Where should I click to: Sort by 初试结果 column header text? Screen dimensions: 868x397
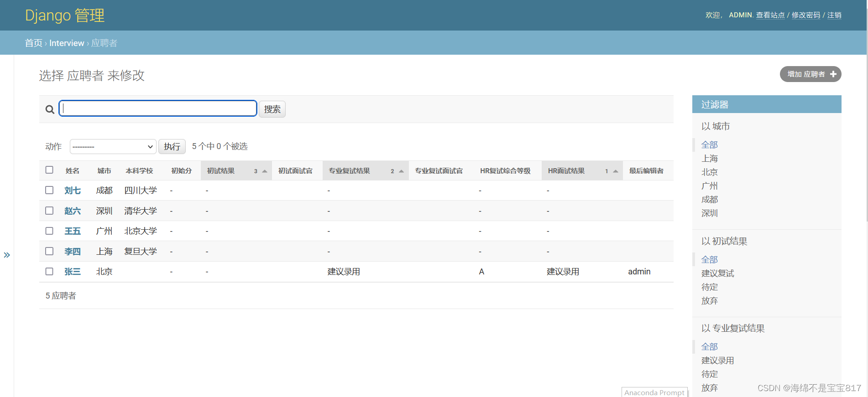pyautogui.click(x=221, y=171)
